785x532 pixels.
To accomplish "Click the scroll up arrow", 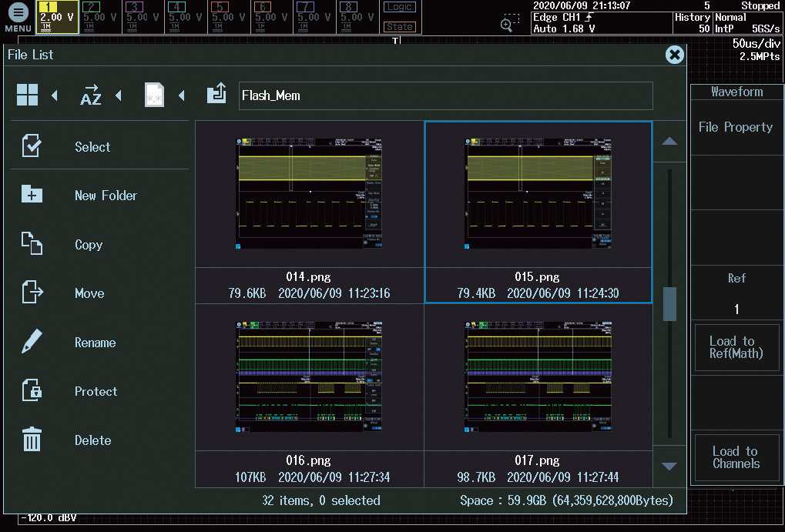I will (x=669, y=141).
